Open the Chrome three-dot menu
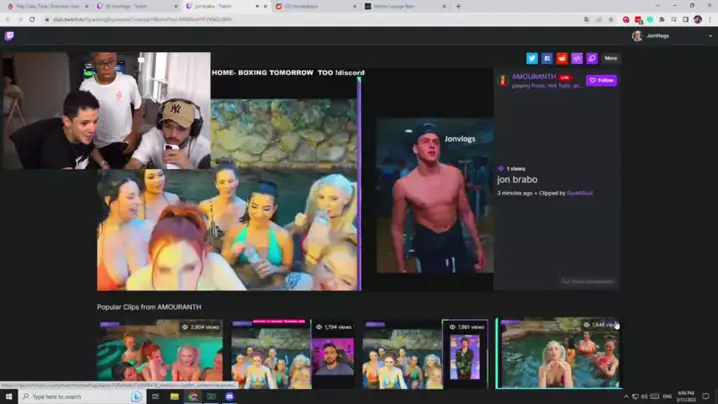This screenshot has height=404, width=718. [x=710, y=20]
